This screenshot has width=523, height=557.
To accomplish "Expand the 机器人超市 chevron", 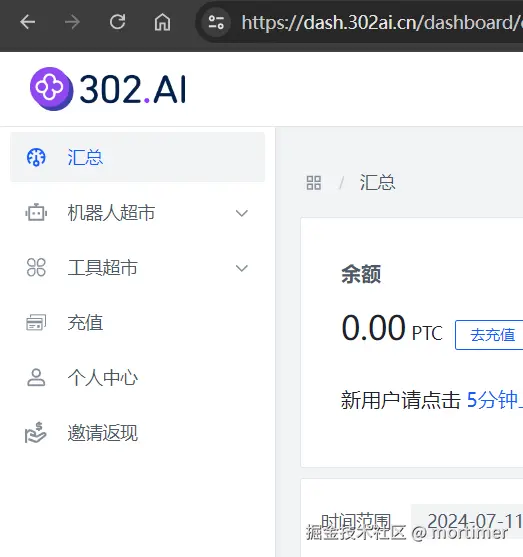I will 242,213.
